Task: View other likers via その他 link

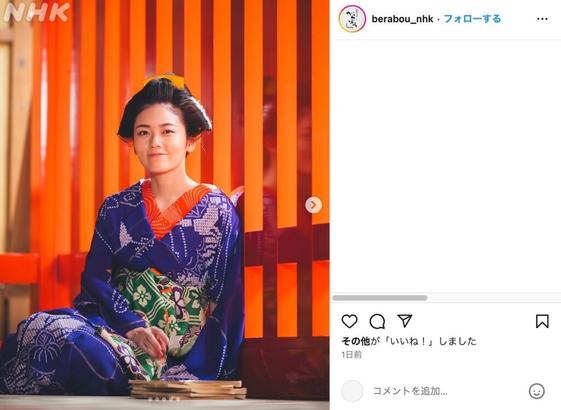Action: tap(356, 341)
